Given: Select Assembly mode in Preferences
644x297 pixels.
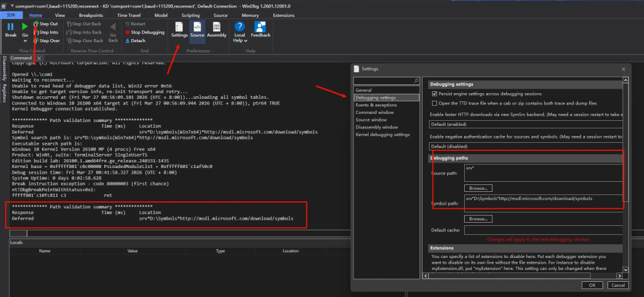Looking at the screenshot, I should point(216,30).
